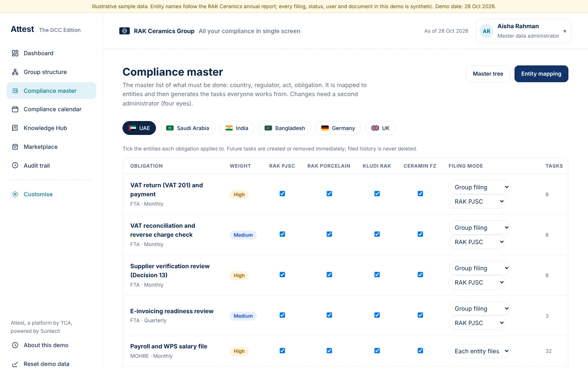Click the AR user avatar
Image resolution: width=588 pixels, height=368 pixels.
tap(486, 31)
